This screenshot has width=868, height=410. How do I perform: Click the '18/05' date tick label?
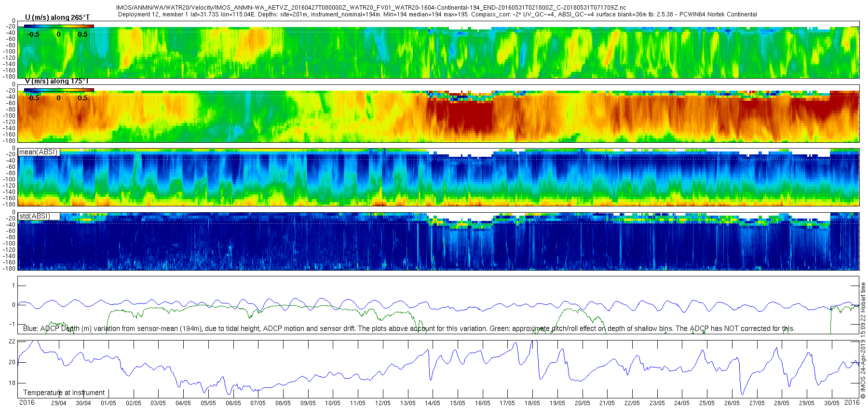532,403
